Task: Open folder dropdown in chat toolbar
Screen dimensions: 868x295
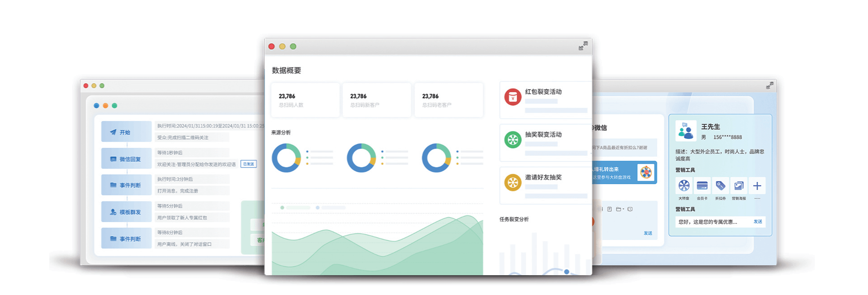Action: pyautogui.click(x=620, y=209)
